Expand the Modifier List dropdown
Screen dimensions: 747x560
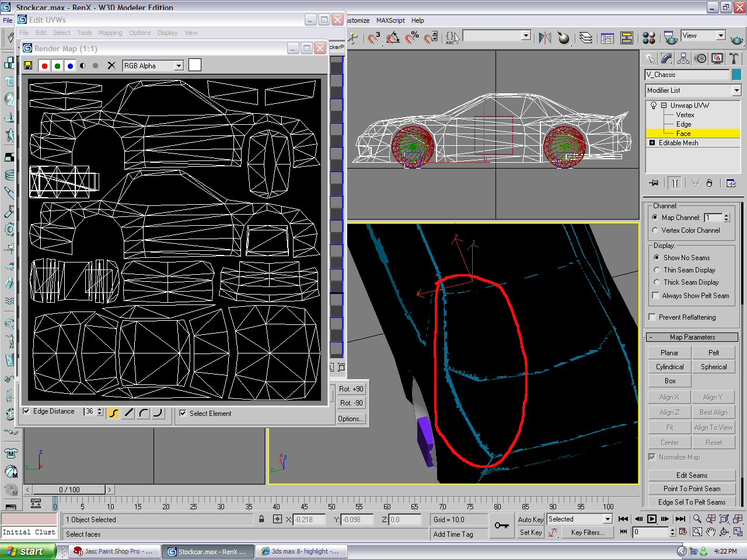click(x=736, y=90)
